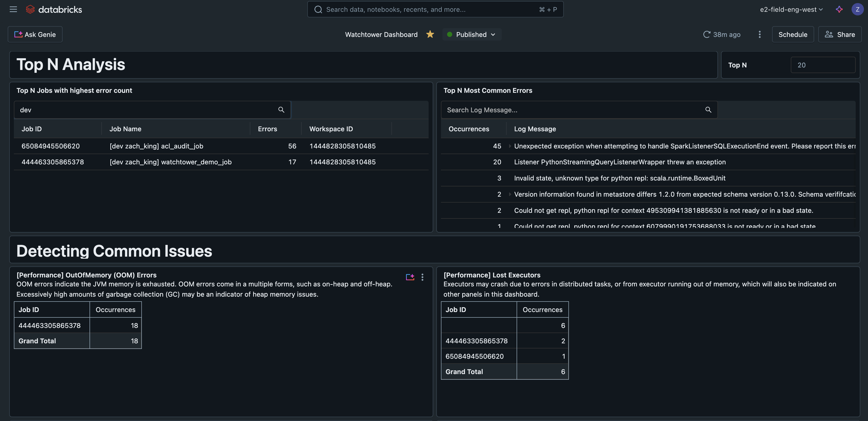The image size is (868, 421).
Task: Click the Schedule button
Action: (793, 34)
